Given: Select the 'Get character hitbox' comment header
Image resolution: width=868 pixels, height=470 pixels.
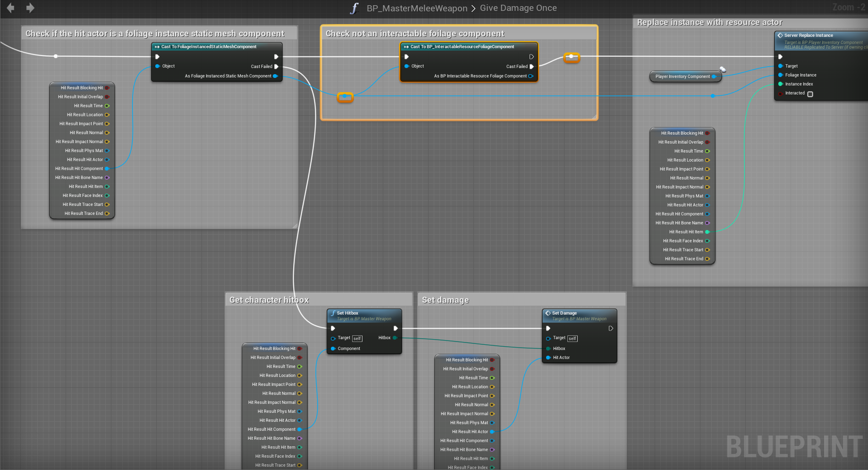Looking at the screenshot, I should click(x=269, y=300).
